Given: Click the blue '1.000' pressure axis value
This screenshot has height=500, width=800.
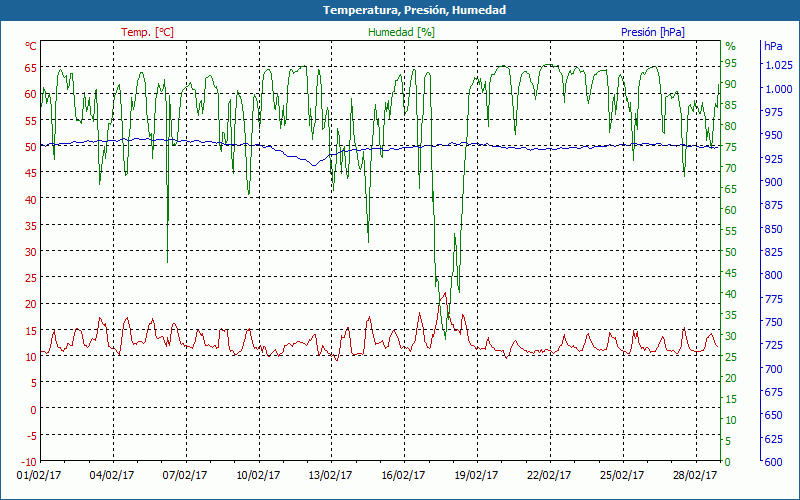Looking at the screenshot, I should 779,89.
